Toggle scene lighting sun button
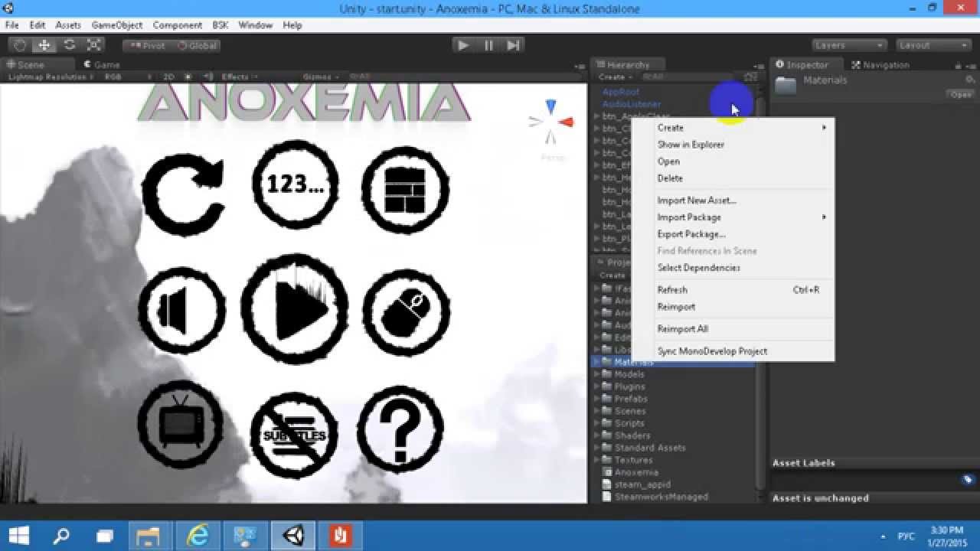This screenshot has width=980, height=551. pyautogui.click(x=188, y=77)
